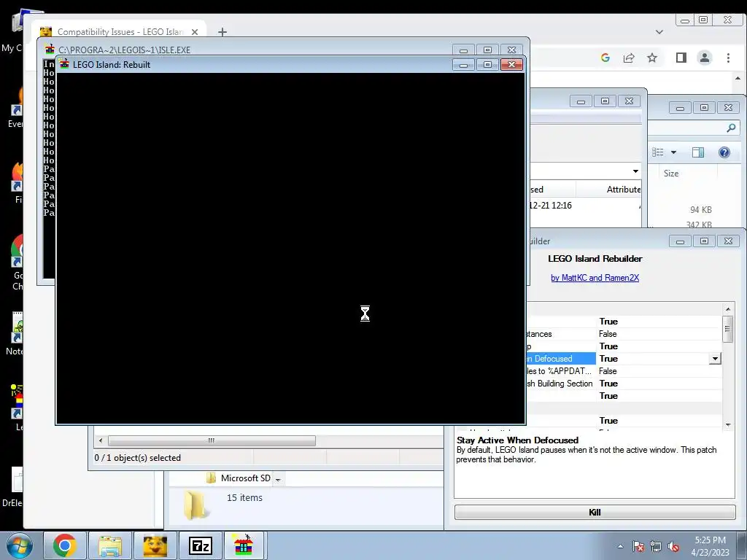This screenshot has height=560, width=747.
Task: Select the Compatibility Issues - LEGO Island tab
Action: (120, 31)
